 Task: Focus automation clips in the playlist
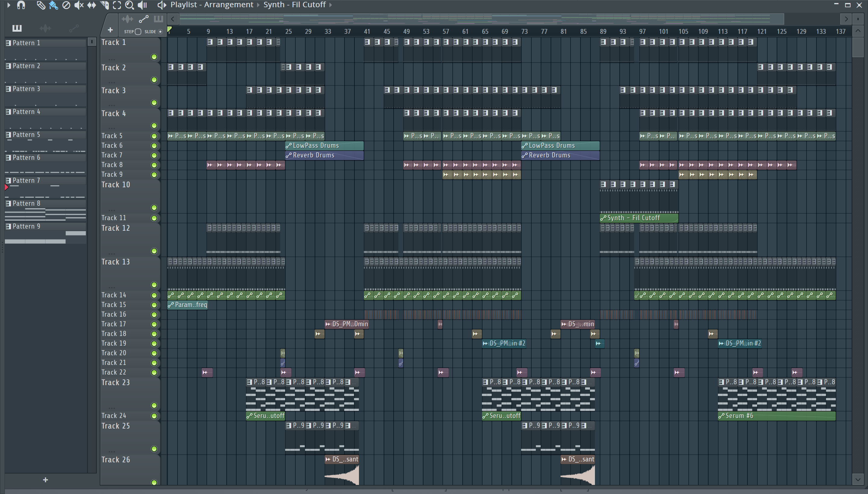pos(143,19)
